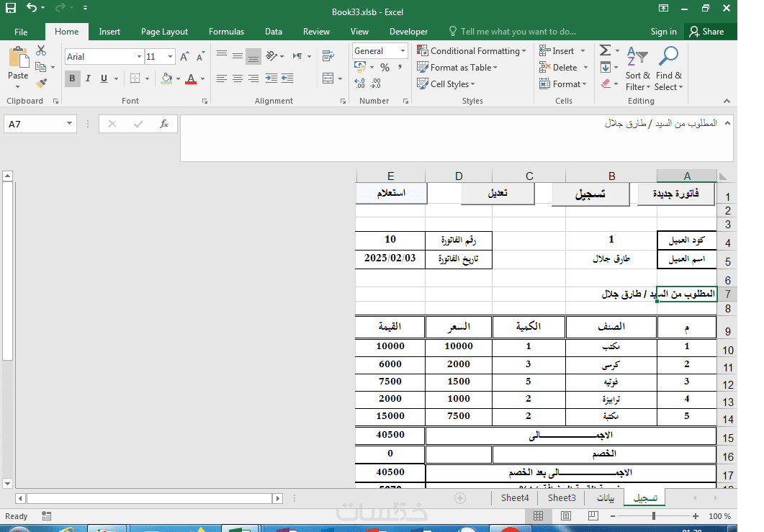764x532 pixels.
Task: Click the zoom slider handle
Action: 653,516
